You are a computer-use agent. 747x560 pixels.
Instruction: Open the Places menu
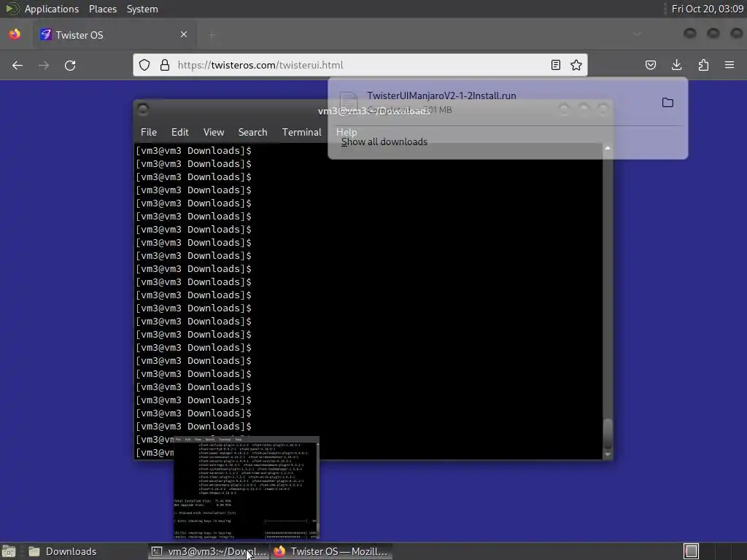[x=102, y=9]
